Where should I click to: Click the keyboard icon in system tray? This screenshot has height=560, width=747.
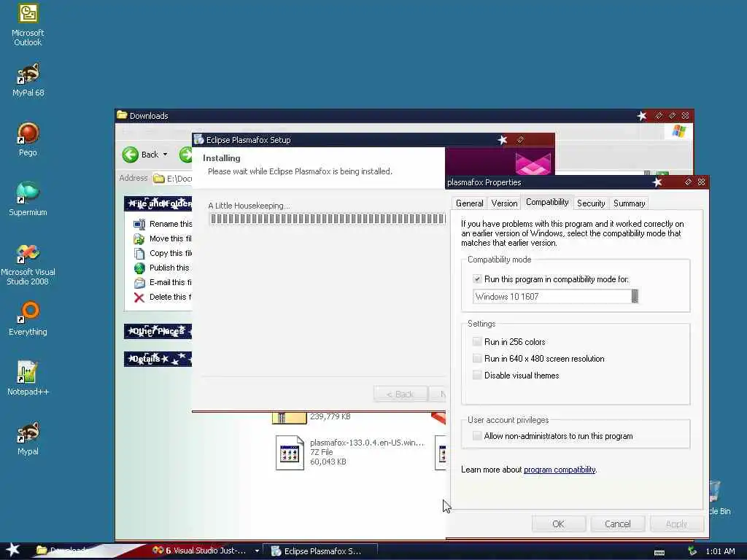coord(659,553)
